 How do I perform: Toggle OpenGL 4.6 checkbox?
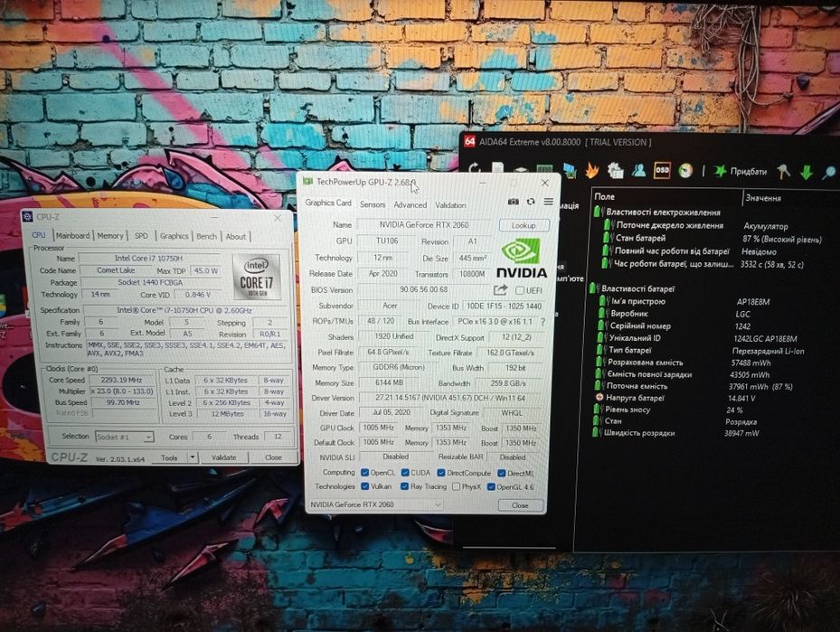pyautogui.click(x=491, y=486)
